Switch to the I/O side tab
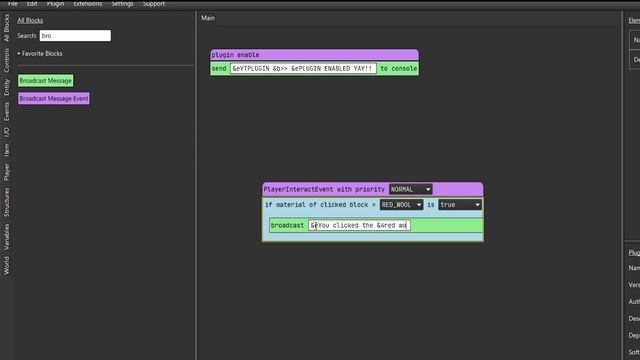This screenshot has height=360, width=640. pos(7,132)
